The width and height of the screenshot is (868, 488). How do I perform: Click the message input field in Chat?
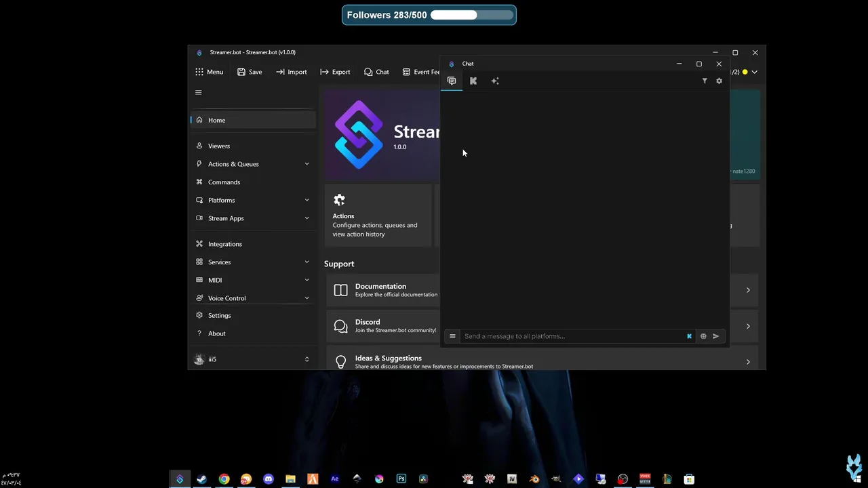coord(572,336)
